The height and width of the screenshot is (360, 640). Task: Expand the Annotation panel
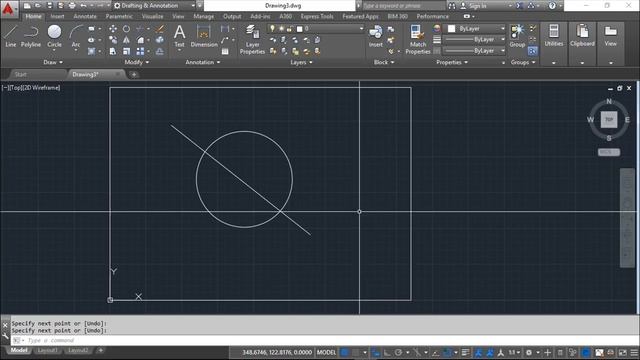point(203,62)
